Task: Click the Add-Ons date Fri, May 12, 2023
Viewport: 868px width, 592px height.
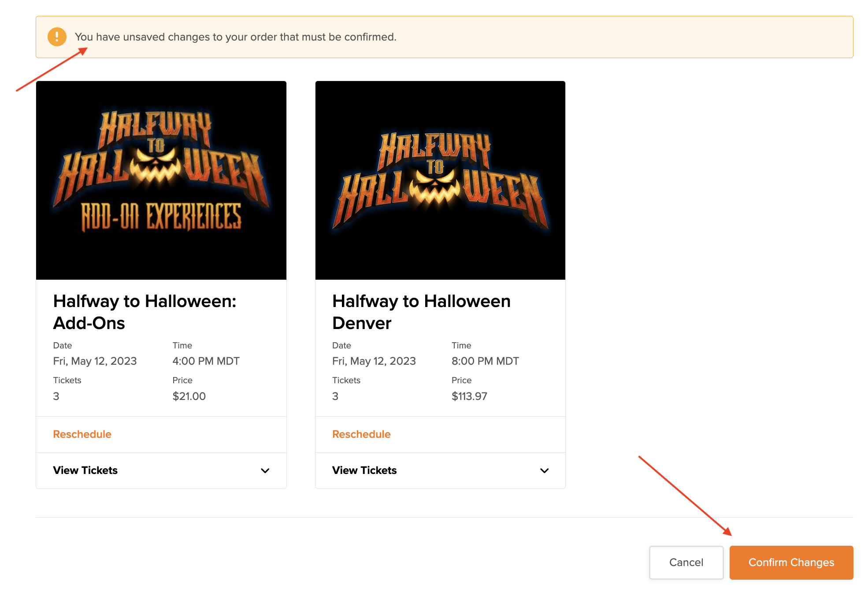Action: coord(95,361)
